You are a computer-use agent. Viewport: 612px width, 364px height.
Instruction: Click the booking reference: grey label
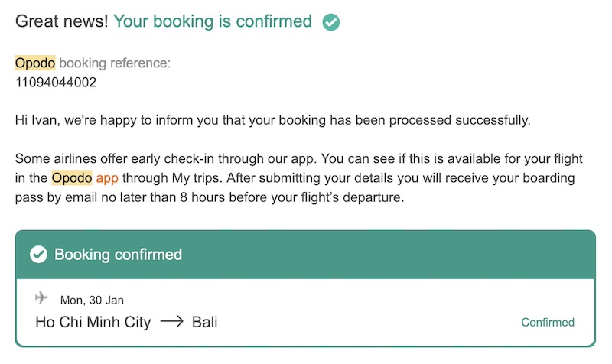[x=115, y=63]
